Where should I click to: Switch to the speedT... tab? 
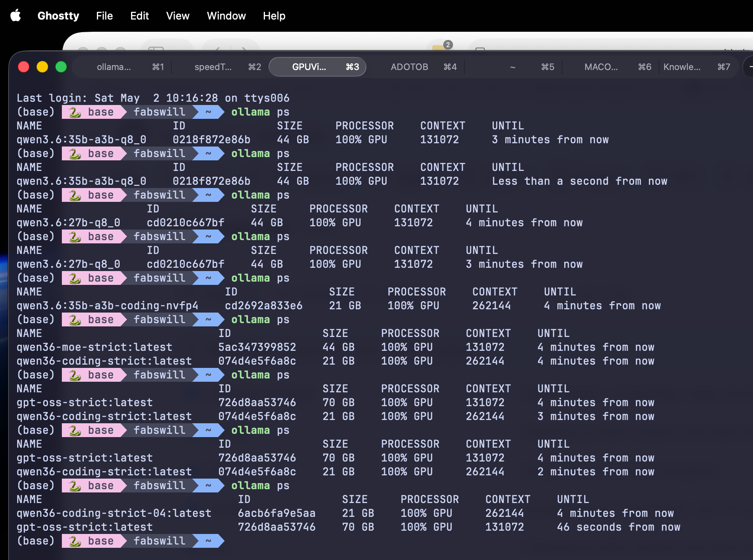click(220, 67)
